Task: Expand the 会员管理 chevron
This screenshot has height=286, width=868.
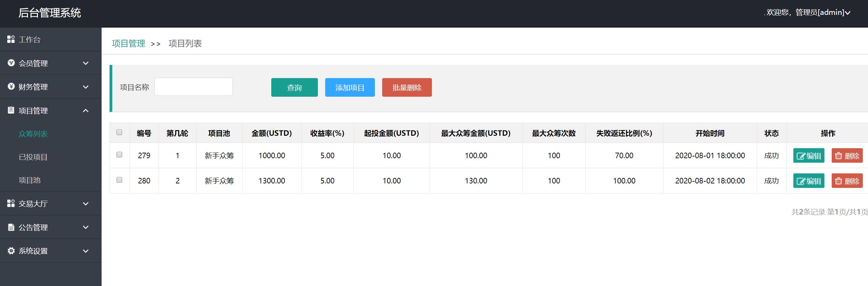Action: 86,63
